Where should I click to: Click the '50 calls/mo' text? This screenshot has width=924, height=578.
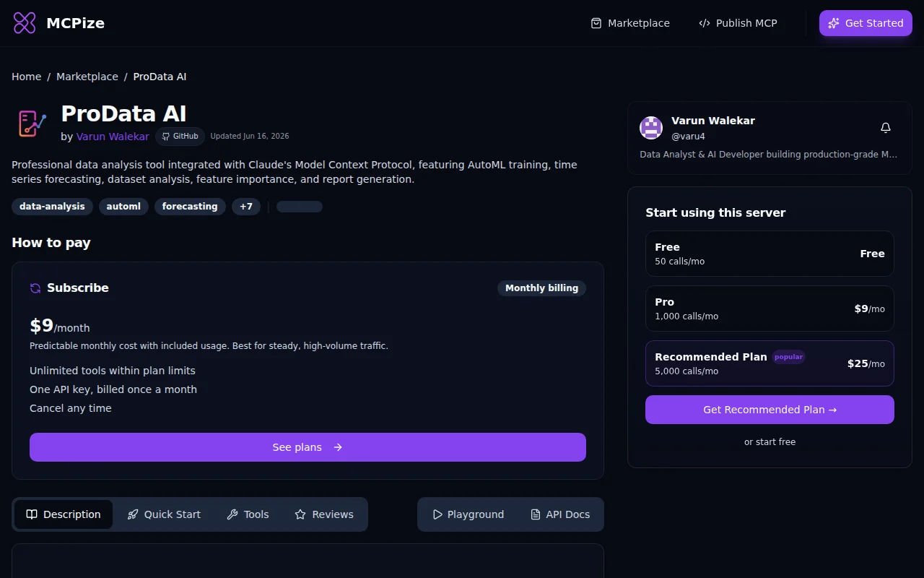(x=679, y=262)
